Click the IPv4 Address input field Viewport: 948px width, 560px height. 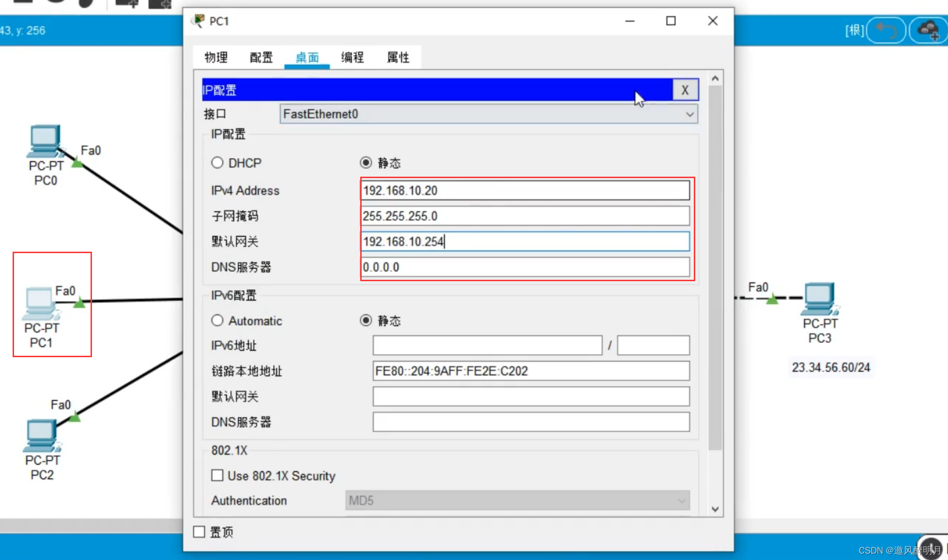pyautogui.click(x=525, y=190)
